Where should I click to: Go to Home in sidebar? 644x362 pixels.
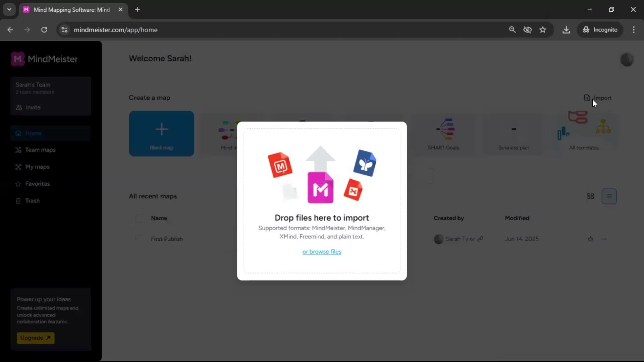pyautogui.click(x=51, y=133)
